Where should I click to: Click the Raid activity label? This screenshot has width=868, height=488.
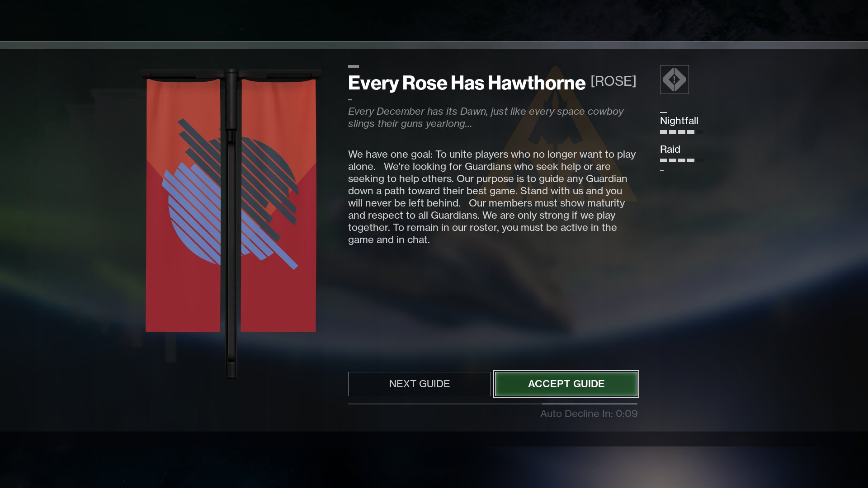tap(670, 150)
